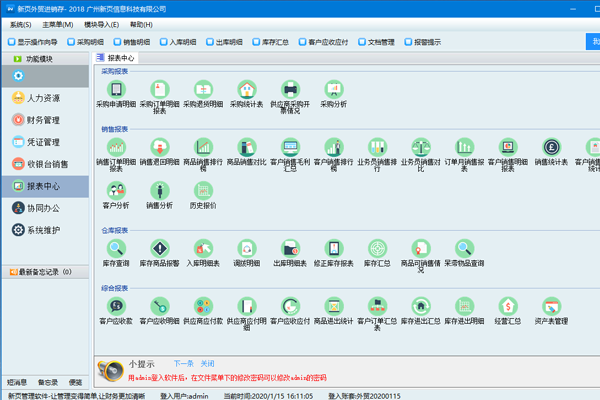Open the 采购订单明细报表 icon

pos(160,90)
